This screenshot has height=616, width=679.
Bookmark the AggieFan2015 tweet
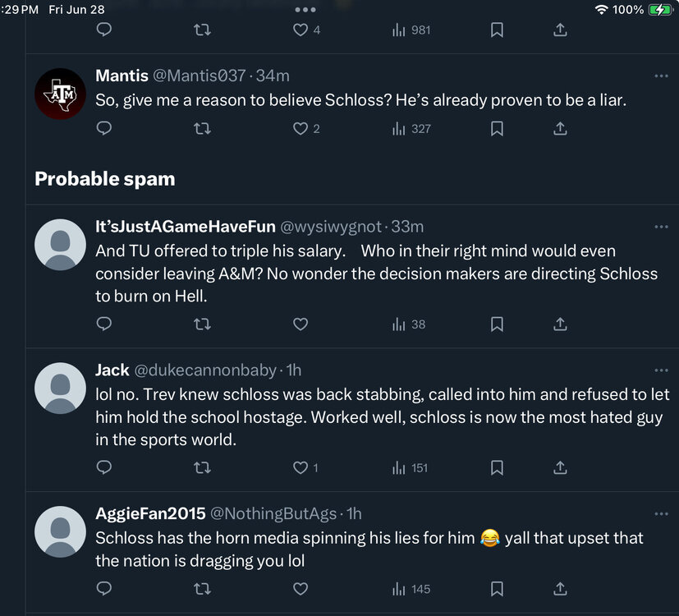coord(497,589)
